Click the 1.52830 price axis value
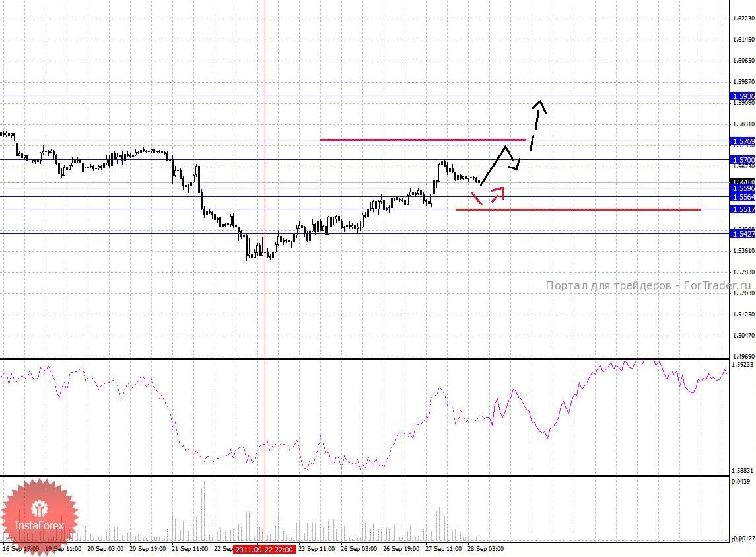 (743, 272)
